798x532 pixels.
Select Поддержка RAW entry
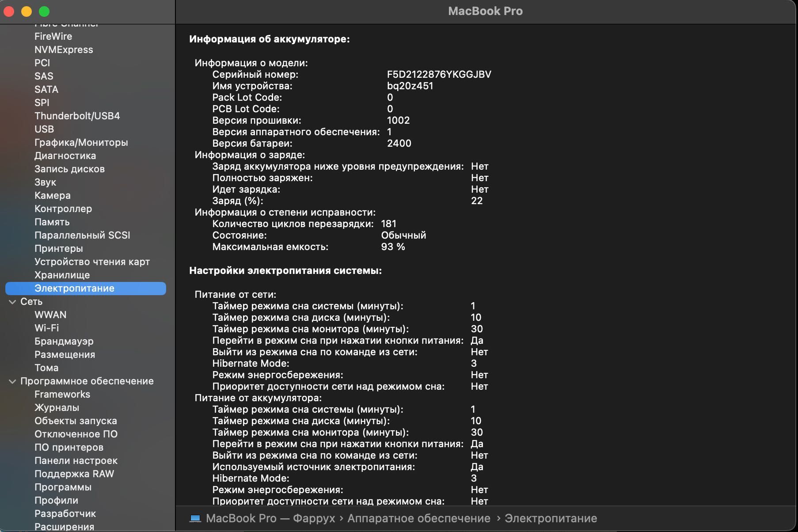pyautogui.click(x=74, y=474)
